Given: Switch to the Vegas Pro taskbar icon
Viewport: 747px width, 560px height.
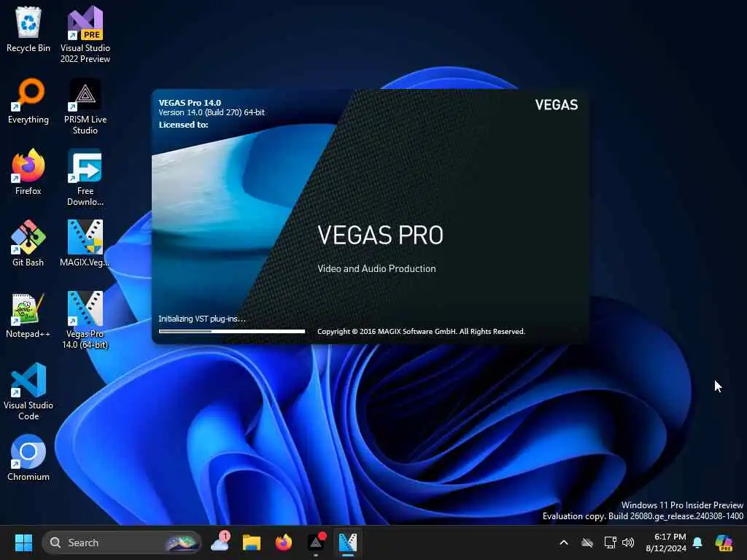Looking at the screenshot, I should pyautogui.click(x=348, y=542).
